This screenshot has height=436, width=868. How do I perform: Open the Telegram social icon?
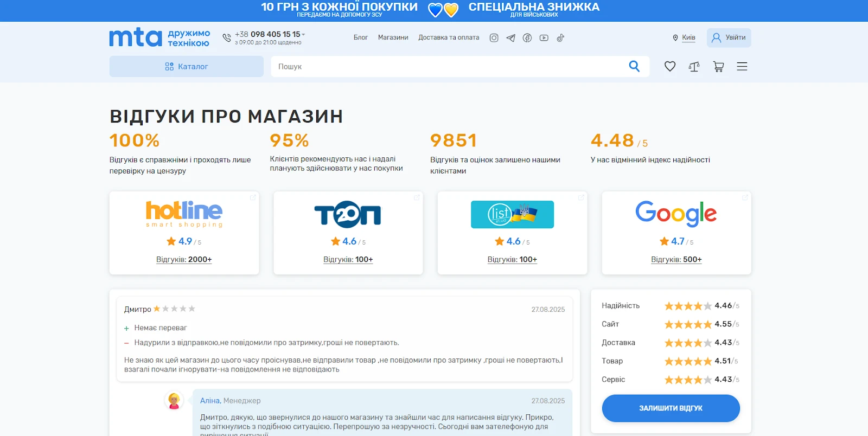pos(510,38)
